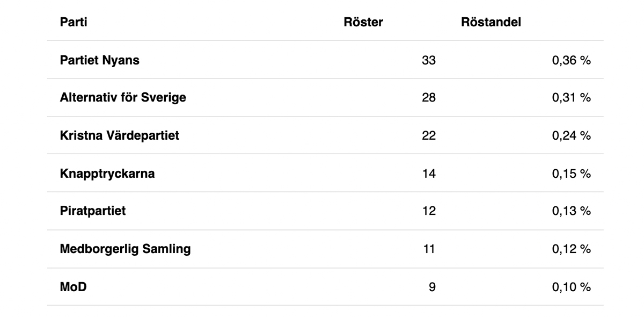Click the vote count 33

[429, 60]
